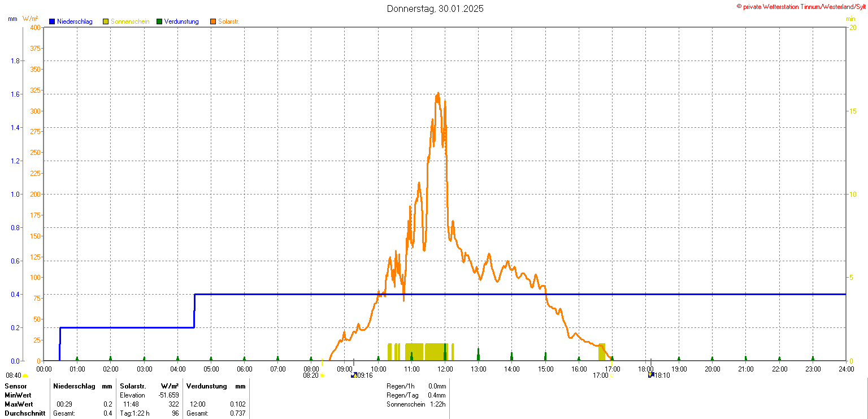Image resolution: width=868 pixels, height=419 pixels.
Task: Click the private Wetterstation Tinnum copyright text
Action: [801, 6]
